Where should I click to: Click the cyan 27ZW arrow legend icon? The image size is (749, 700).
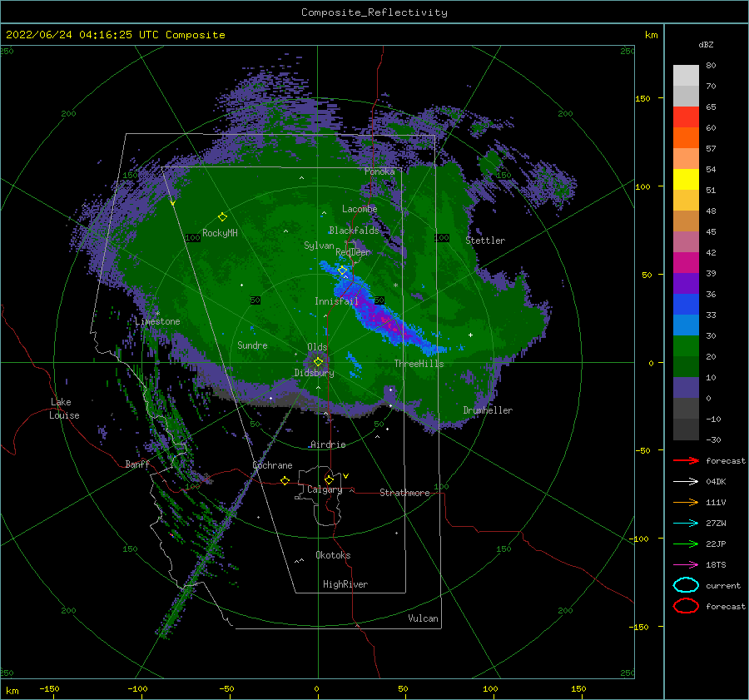[x=686, y=524]
